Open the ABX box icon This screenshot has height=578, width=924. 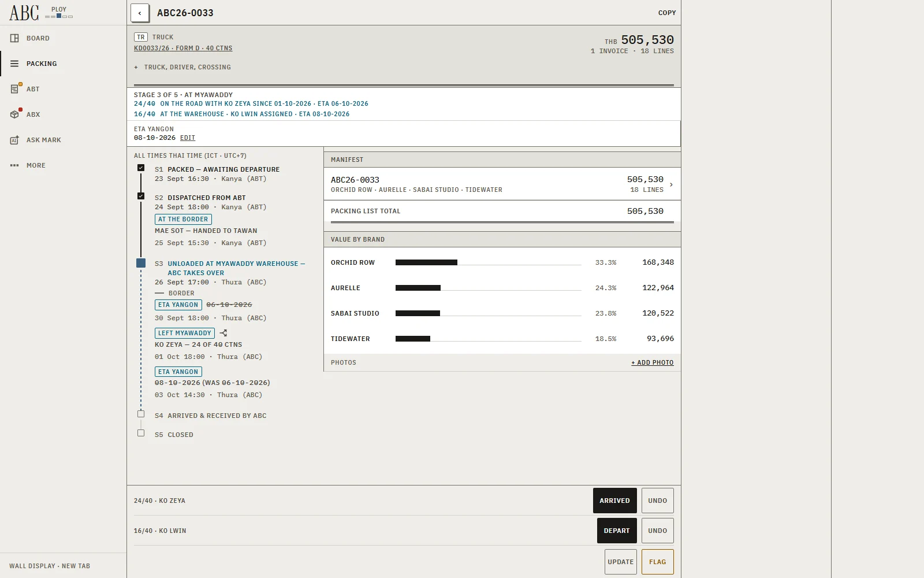(x=15, y=114)
